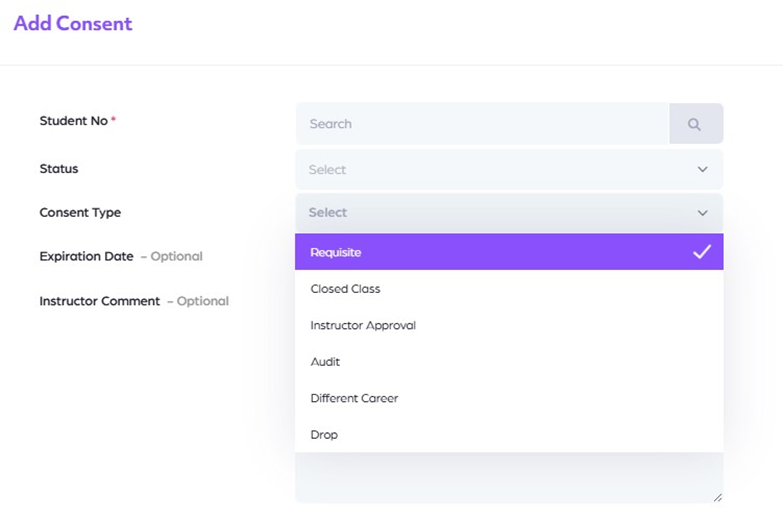
Task: Click the checkmark icon on Requisite
Action: pos(702,252)
